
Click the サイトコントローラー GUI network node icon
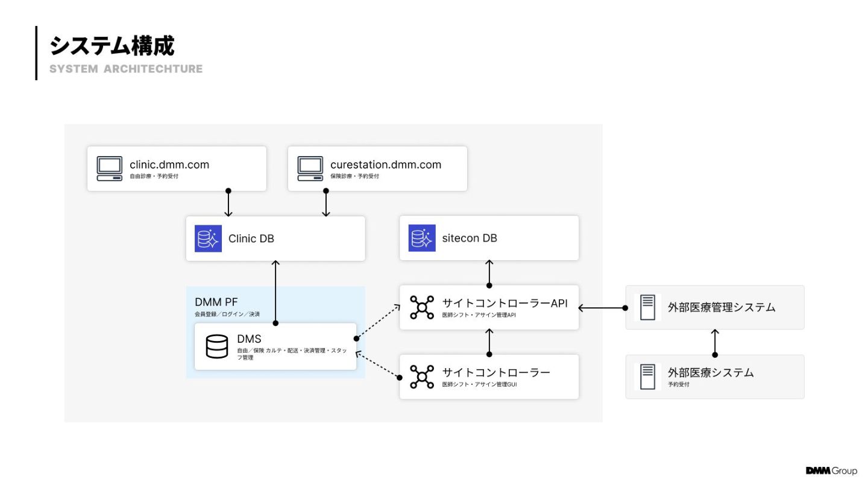pos(422,377)
